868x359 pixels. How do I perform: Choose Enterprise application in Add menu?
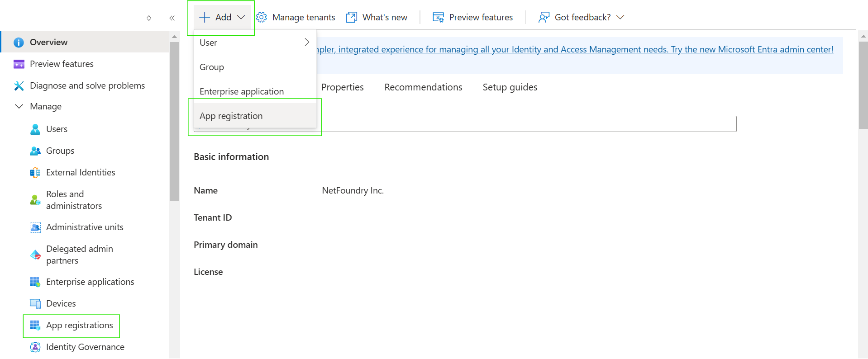(x=242, y=92)
